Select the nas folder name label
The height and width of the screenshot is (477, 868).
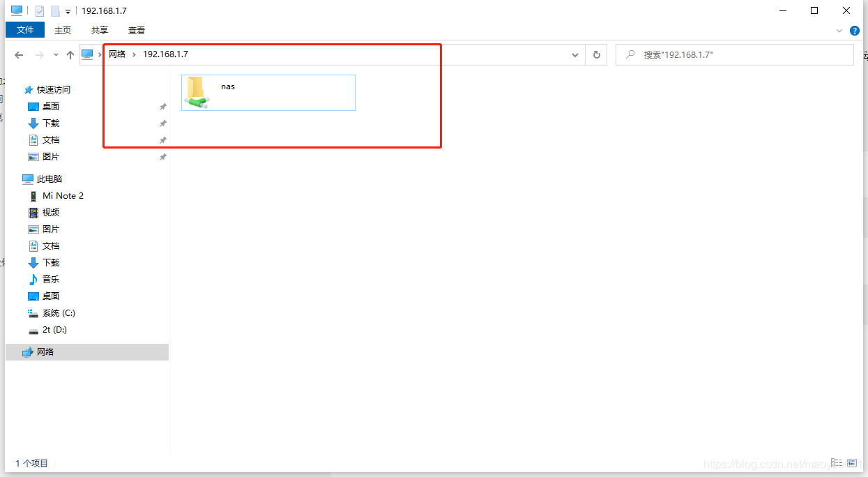(228, 86)
